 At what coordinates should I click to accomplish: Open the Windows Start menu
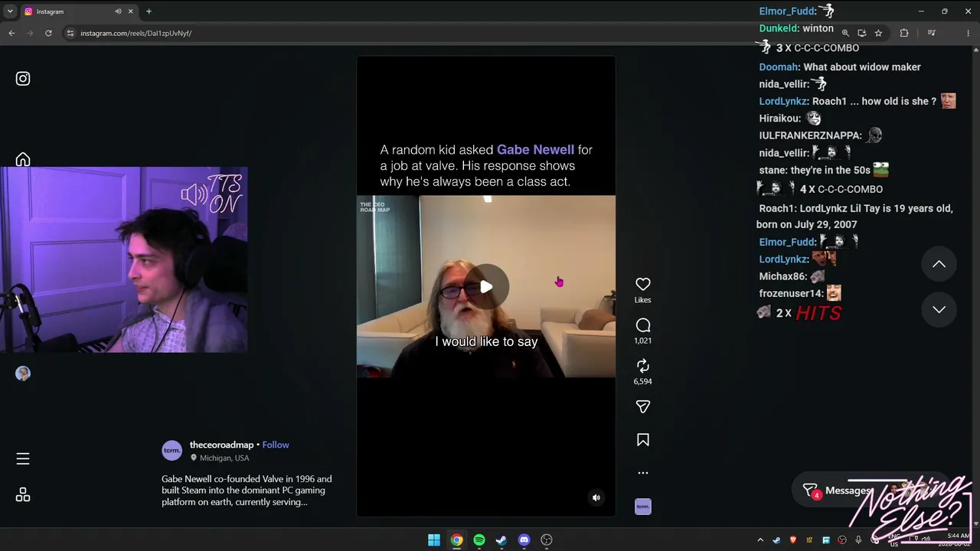[434, 540]
